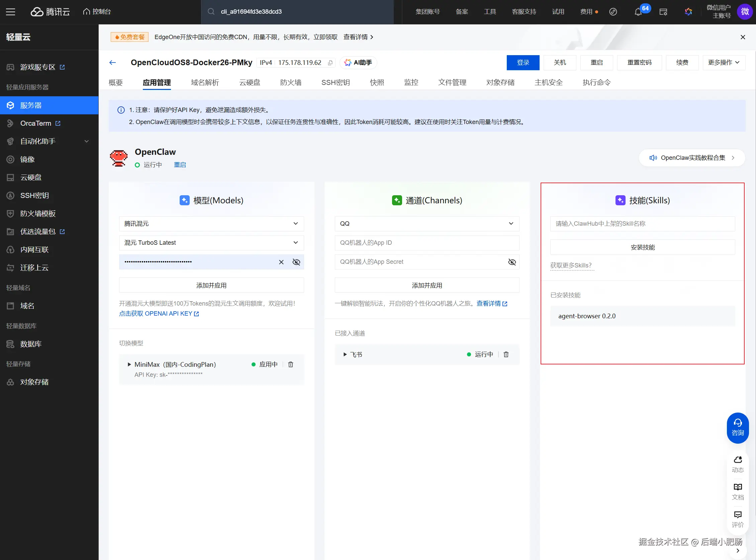Switch to the 防火墙 tab

[x=291, y=82]
